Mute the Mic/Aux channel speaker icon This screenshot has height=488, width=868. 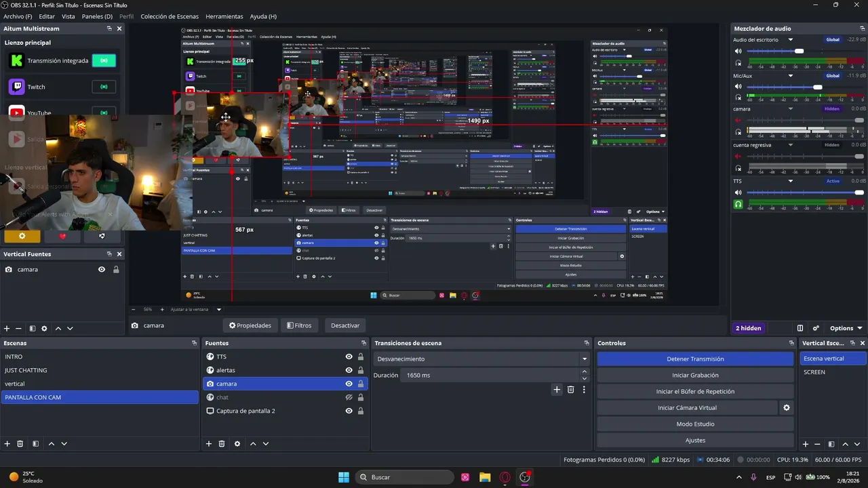[x=738, y=87]
